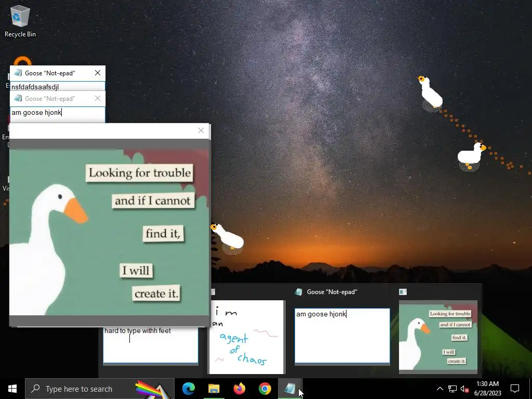
Task: Select the 'agent of chaos' drawing preview
Action: [x=247, y=337]
